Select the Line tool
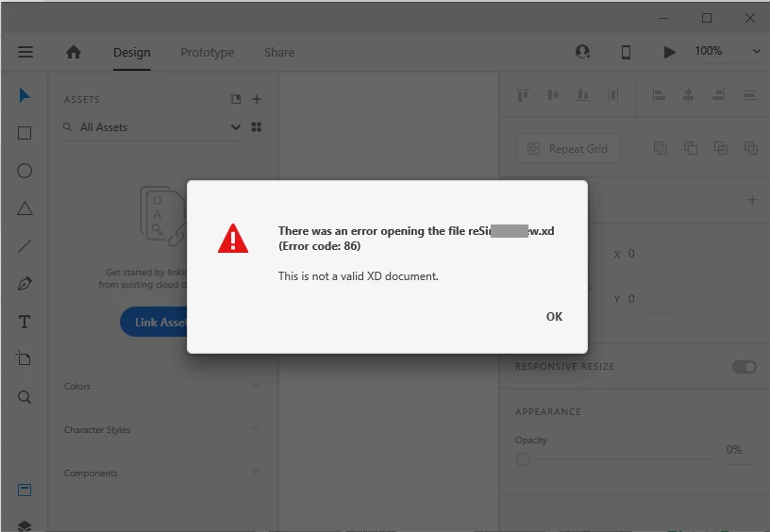770x532 pixels. point(25,246)
